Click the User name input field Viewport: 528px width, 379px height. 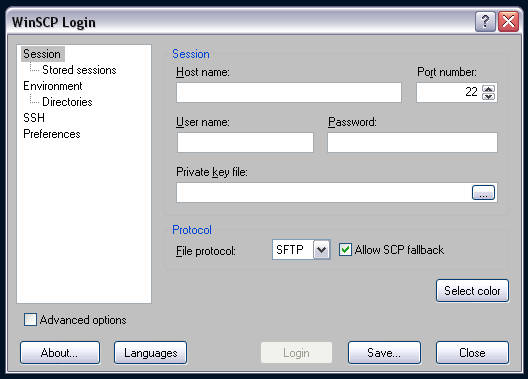pos(245,142)
